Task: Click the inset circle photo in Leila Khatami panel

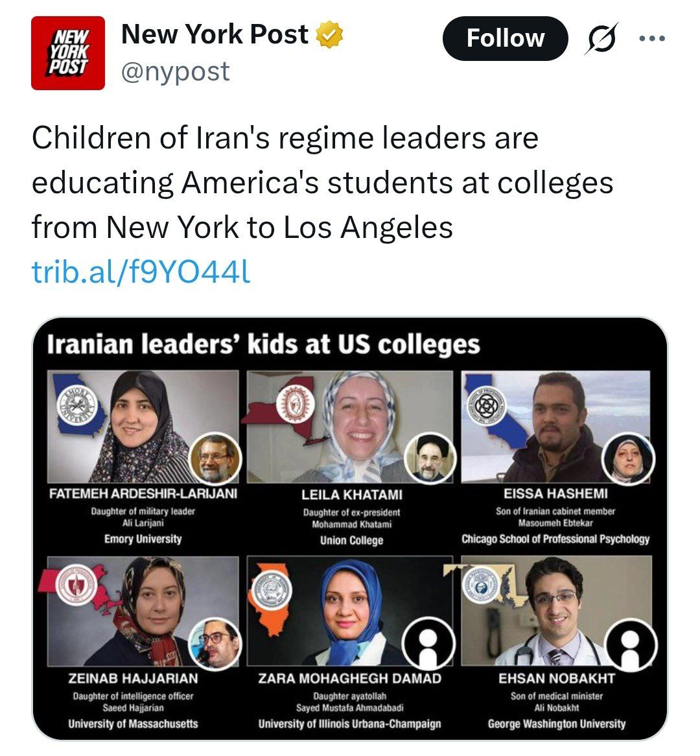Action: click(x=428, y=458)
